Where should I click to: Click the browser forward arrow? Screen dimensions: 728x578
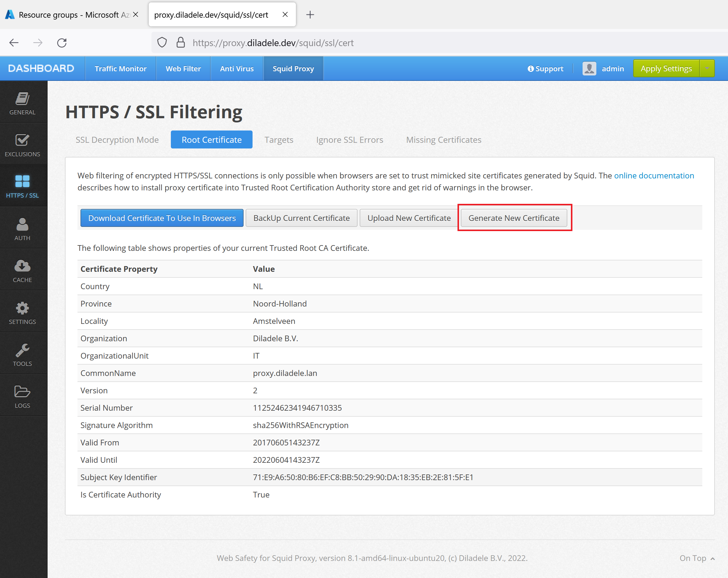(x=38, y=43)
